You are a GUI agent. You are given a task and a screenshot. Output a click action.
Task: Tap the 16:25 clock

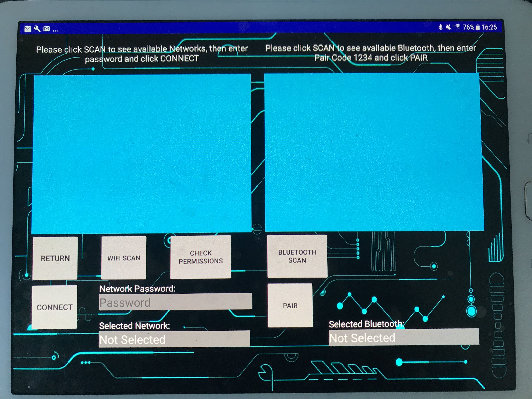click(489, 27)
